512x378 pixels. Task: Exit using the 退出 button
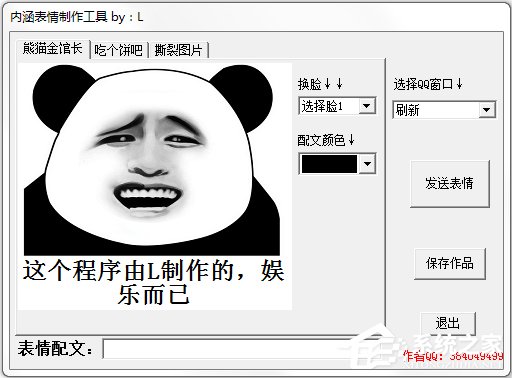tap(448, 323)
